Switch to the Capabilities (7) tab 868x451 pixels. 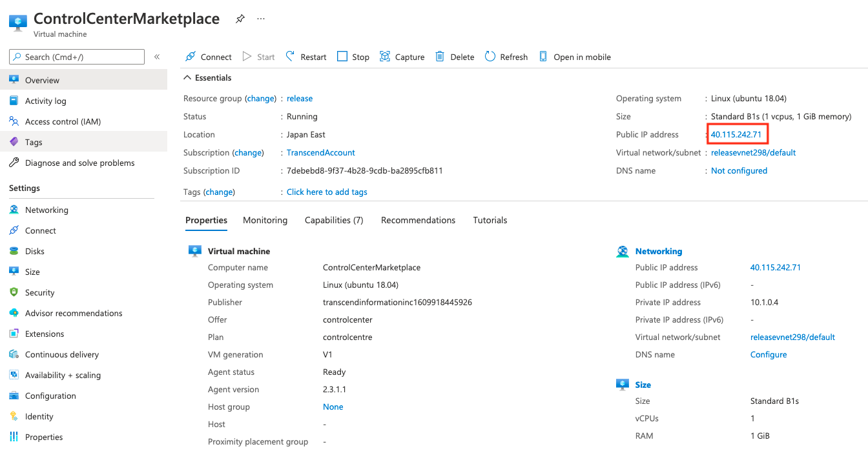click(334, 220)
